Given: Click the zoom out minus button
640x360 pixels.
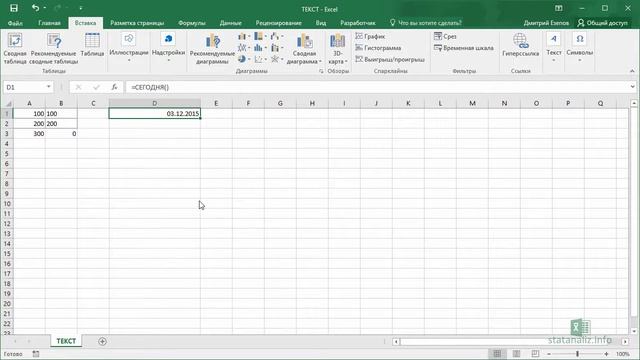Looking at the screenshot, I should tap(549, 354).
